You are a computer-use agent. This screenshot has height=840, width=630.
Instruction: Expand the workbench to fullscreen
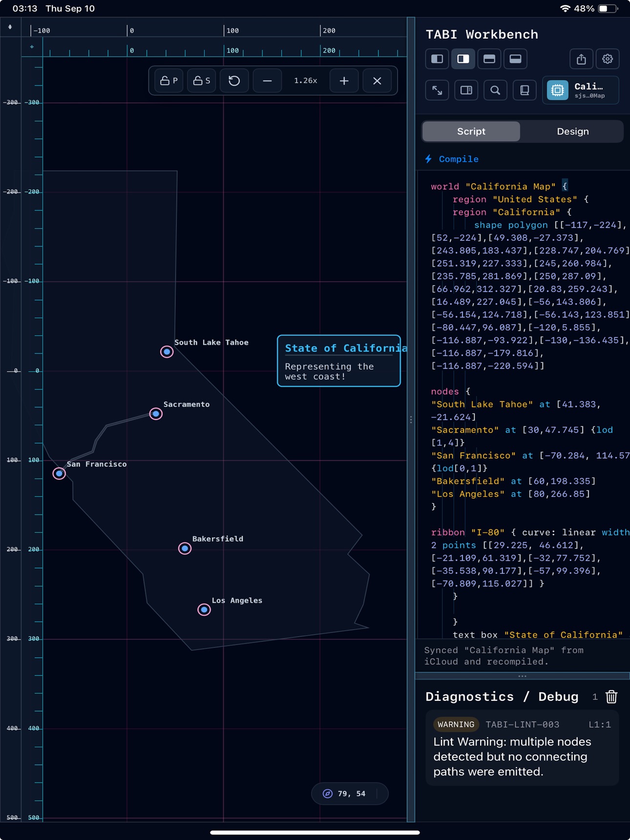click(x=437, y=90)
